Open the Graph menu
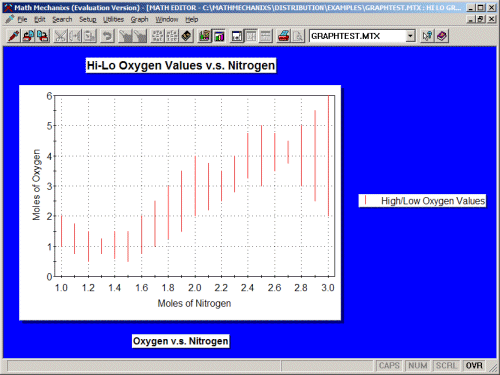500x375 pixels. [139, 20]
